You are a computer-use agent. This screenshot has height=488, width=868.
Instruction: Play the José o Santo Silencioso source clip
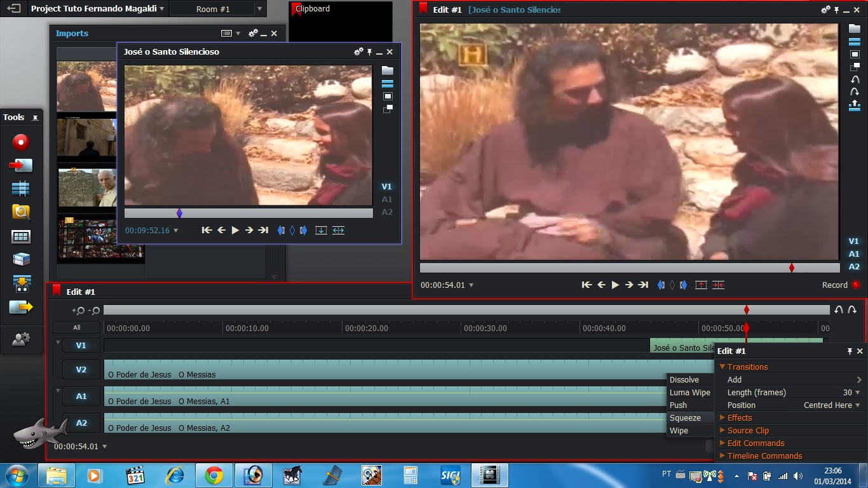click(235, 230)
